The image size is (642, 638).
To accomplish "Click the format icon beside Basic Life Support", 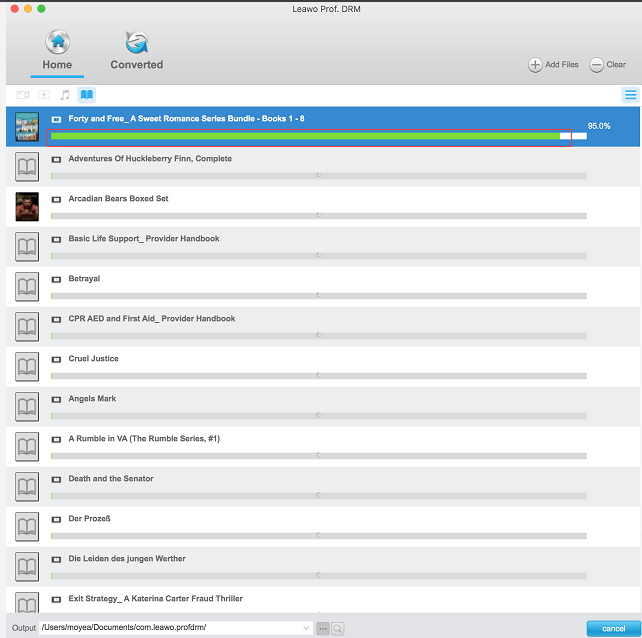I will 56,240.
